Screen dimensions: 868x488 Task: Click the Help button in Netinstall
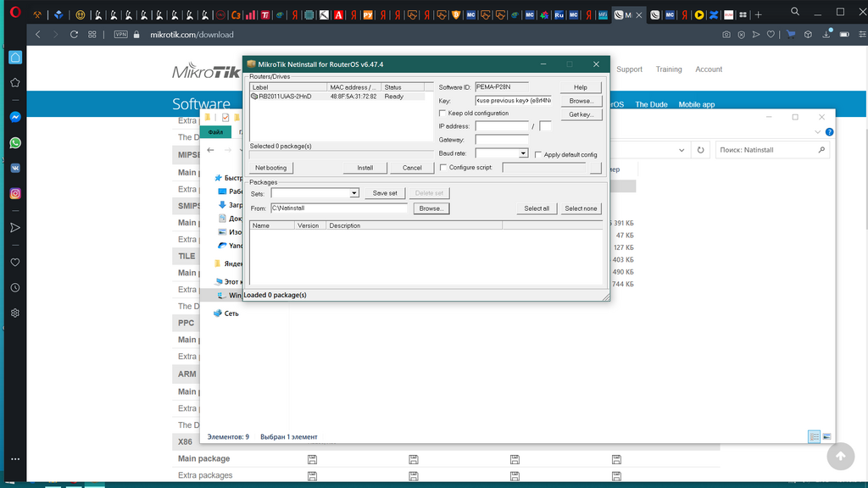(x=580, y=87)
